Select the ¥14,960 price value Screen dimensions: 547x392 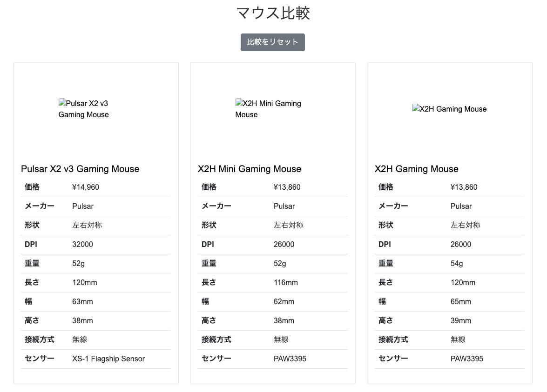point(86,187)
